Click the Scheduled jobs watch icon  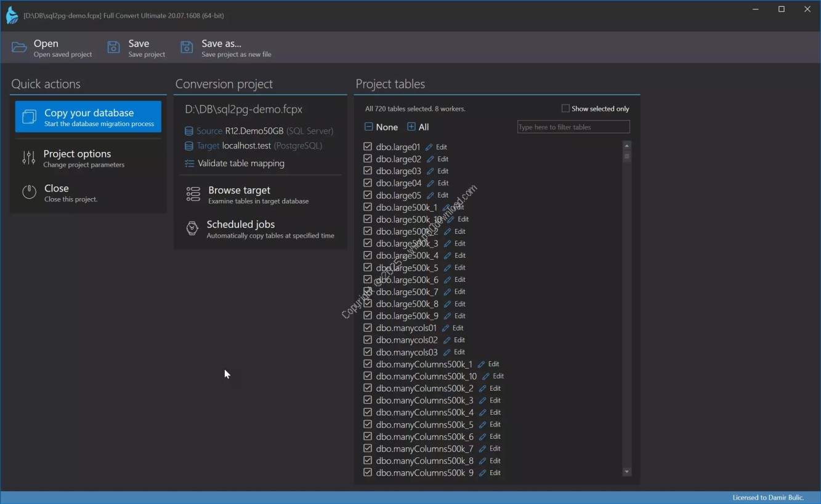(192, 229)
